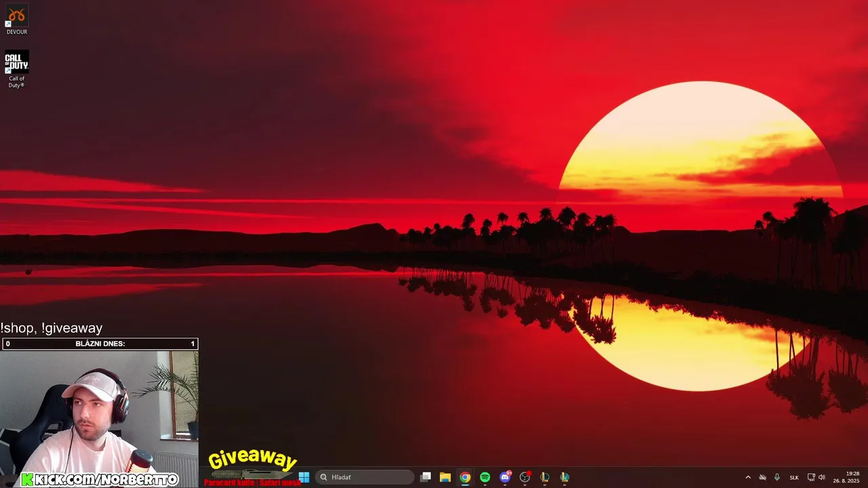Screen dimensions: 868x488
Task: Open Spotify from the taskbar
Action: click(485, 477)
